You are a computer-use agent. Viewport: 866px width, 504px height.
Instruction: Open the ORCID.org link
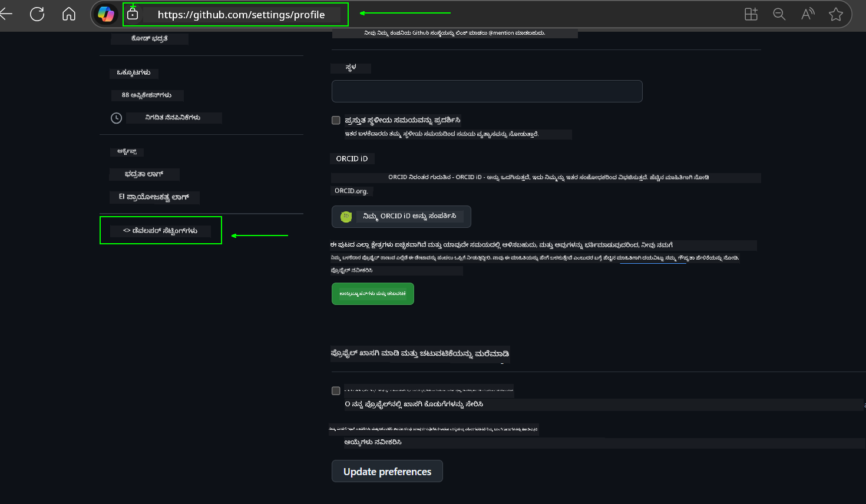tap(352, 191)
